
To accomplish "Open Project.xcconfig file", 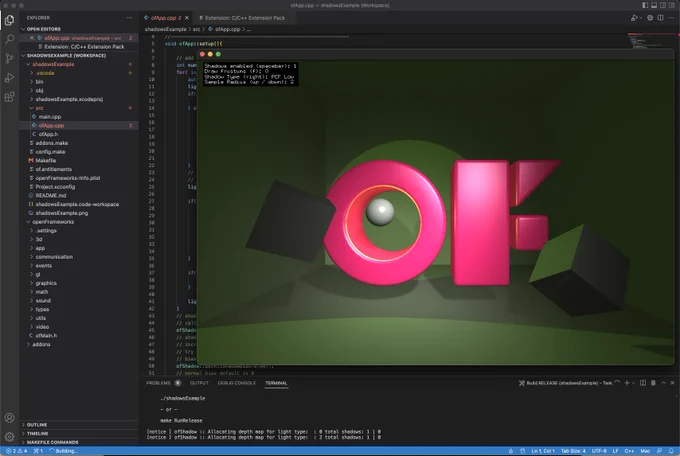I will click(55, 187).
